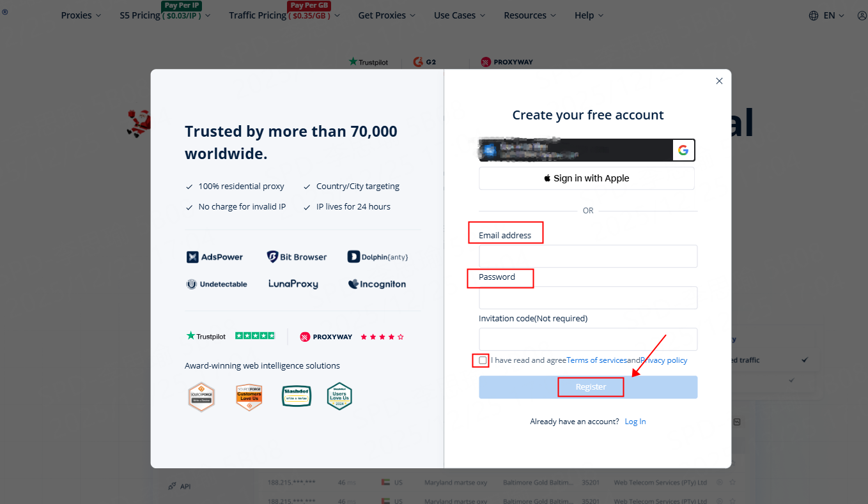This screenshot has width=868, height=504.
Task: Open the Resources menu
Action: click(x=530, y=15)
